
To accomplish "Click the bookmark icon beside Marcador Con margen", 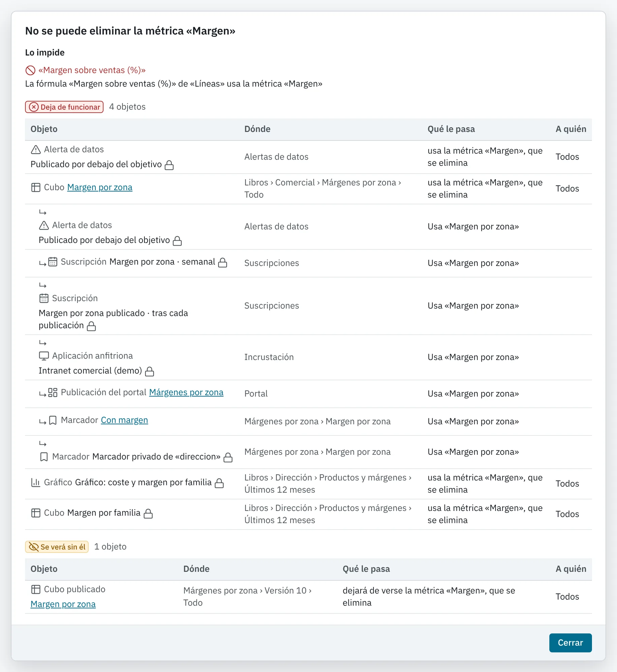I will coord(53,420).
